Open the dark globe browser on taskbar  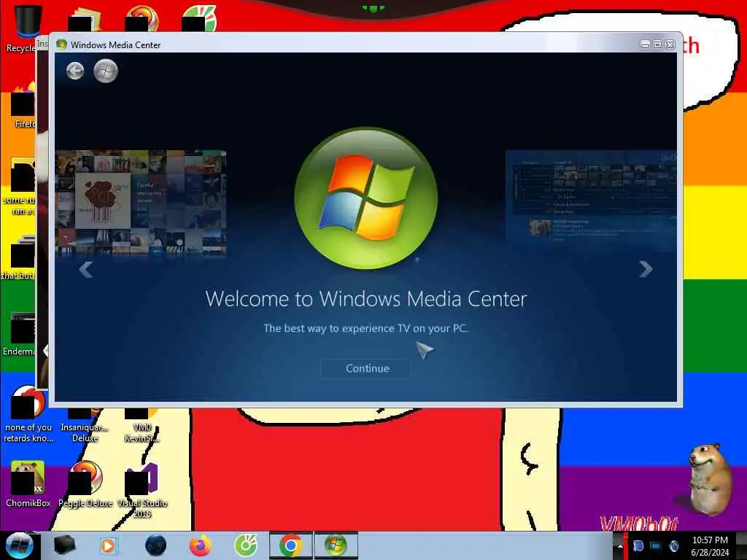coord(155,545)
